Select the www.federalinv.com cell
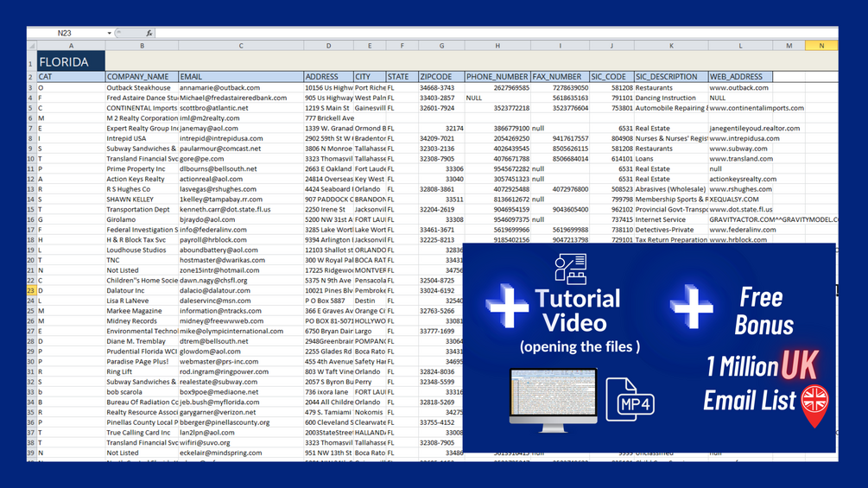This screenshot has height=488, width=868. click(740, 230)
